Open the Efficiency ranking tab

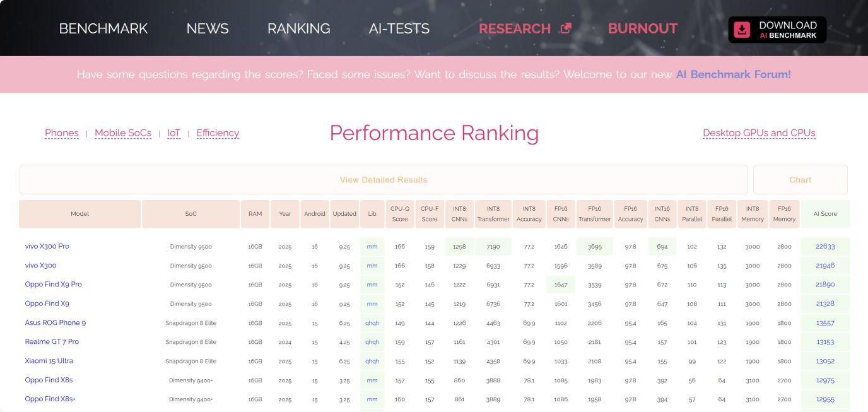click(x=218, y=133)
